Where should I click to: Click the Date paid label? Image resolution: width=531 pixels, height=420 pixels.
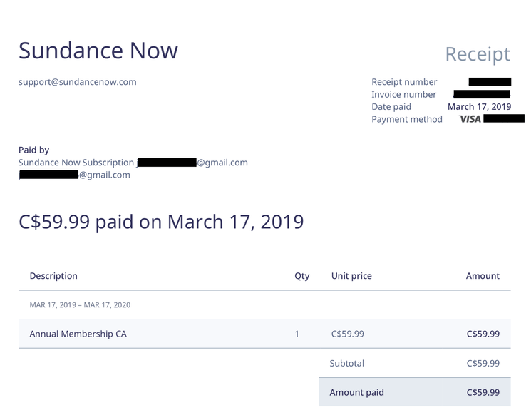[391, 107]
